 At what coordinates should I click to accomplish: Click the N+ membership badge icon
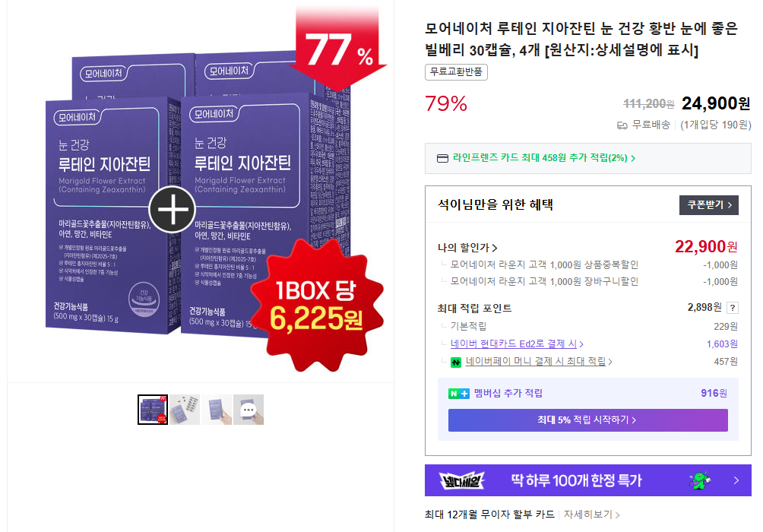coord(459,393)
